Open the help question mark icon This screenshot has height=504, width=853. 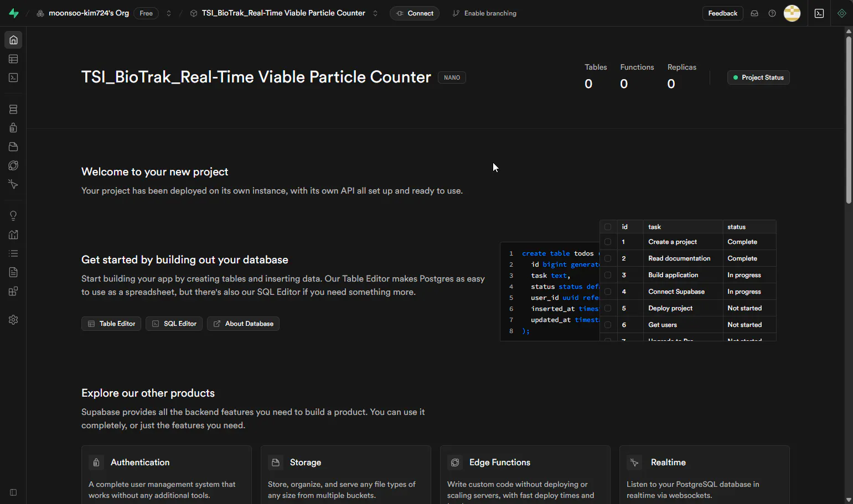pos(772,13)
